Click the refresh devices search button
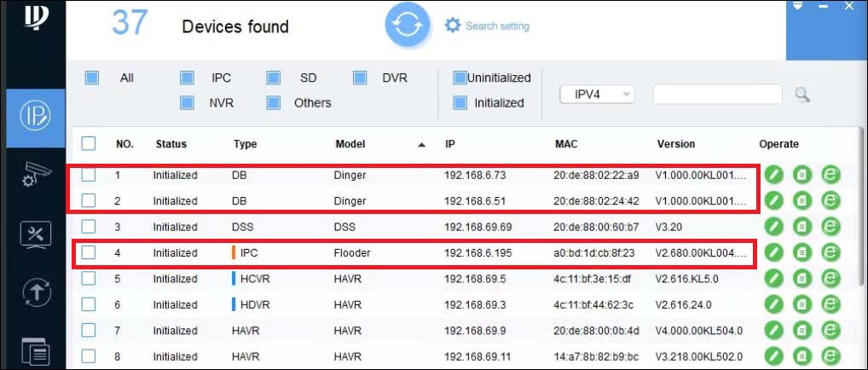 click(x=408, y=25)
